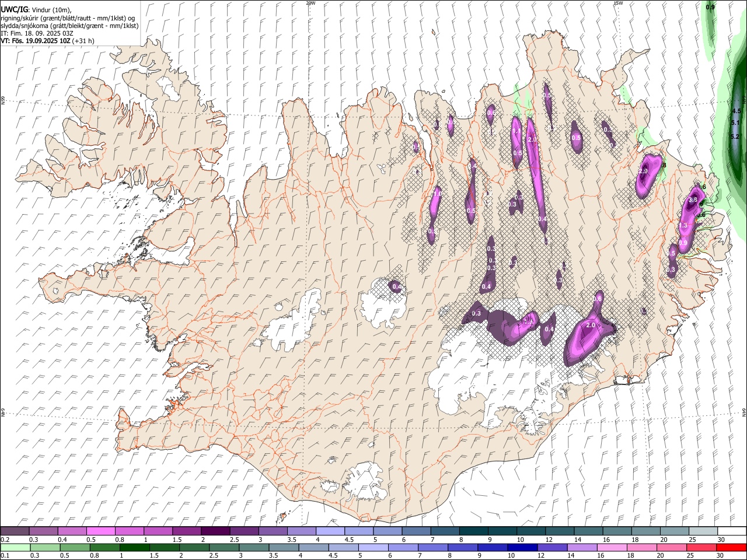The width and height of the screenshot is (747, 560).
Task: Click the 20W longitude label
Action: 310,3
